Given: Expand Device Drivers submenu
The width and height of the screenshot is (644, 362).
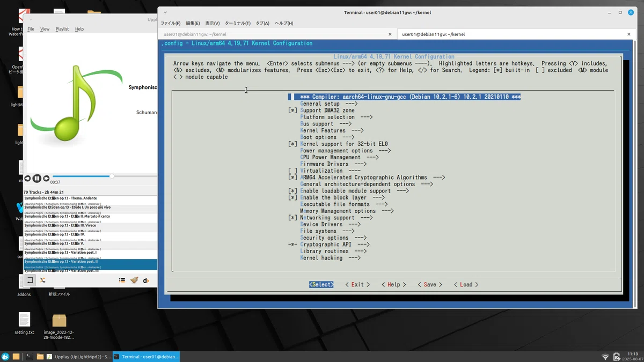Looking at the screenshot, I should click(331, 224).
